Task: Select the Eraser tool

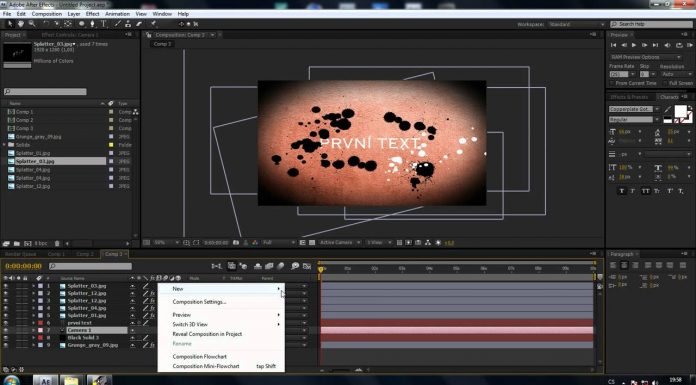Action: (139, 24)
